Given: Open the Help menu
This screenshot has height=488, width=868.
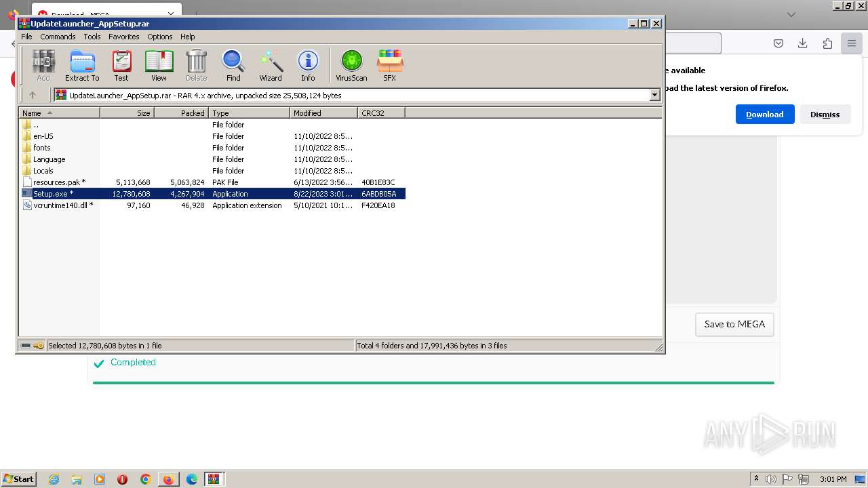Looking at the screenshot, I should click(188, 37).
